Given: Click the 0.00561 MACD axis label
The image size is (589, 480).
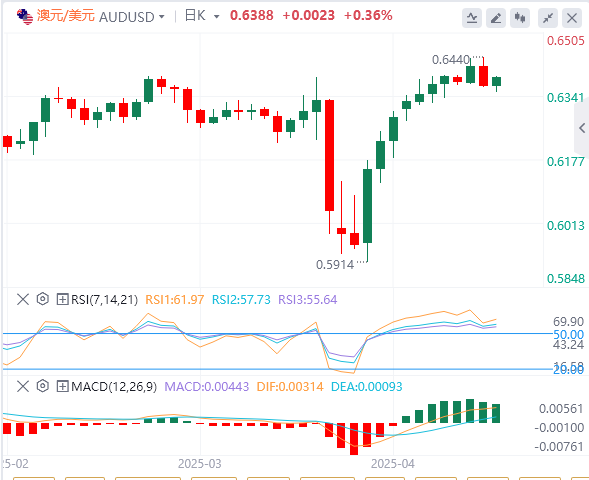Looking at the screenshot, I should click(x=561, y=409).
